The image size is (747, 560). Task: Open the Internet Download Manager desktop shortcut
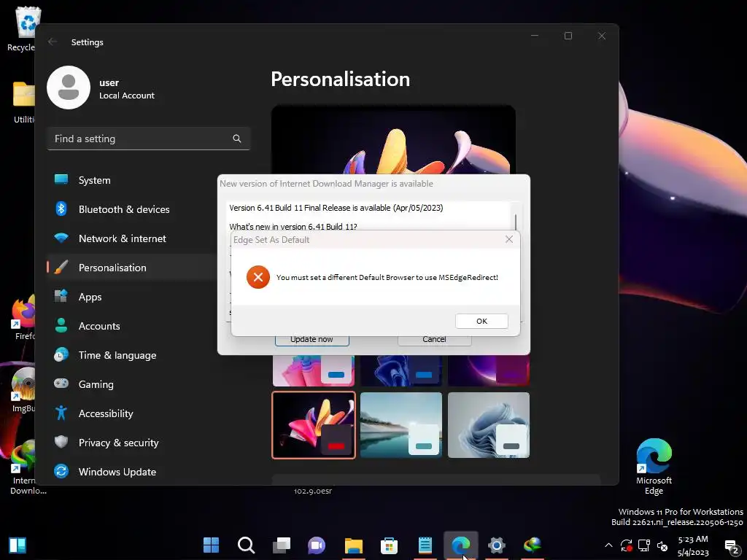[24, 467]
